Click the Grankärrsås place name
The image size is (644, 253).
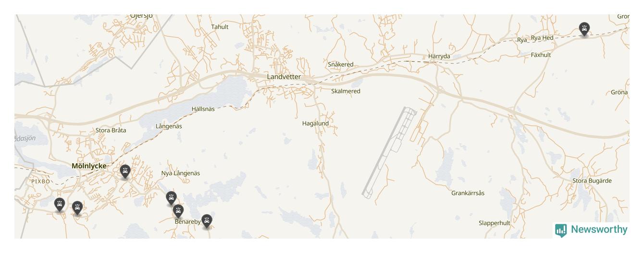click(x=468, y=193)
